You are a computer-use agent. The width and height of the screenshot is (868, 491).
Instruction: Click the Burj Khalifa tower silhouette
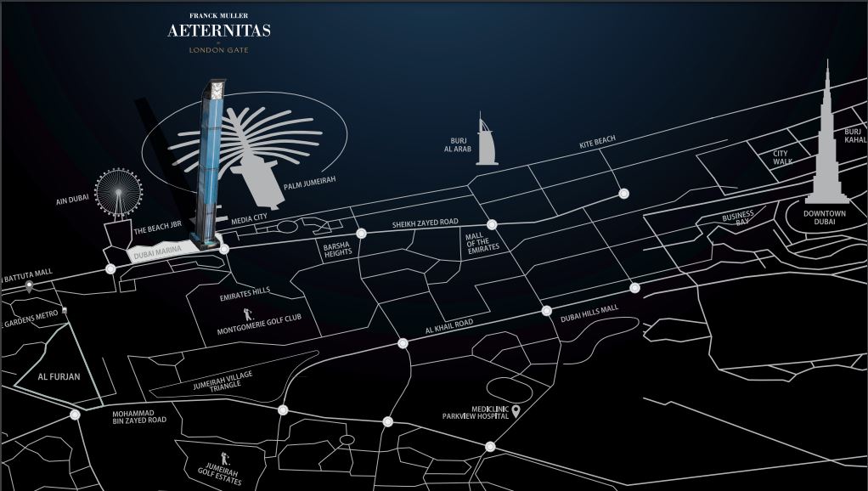pyautogui.click(x=827, y=132)
